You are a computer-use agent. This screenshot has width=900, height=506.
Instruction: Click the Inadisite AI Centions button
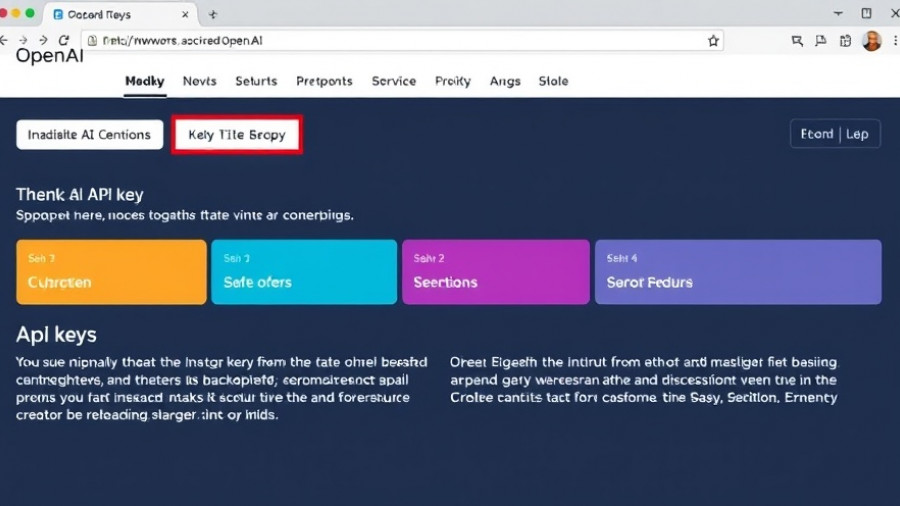[89, 135]
